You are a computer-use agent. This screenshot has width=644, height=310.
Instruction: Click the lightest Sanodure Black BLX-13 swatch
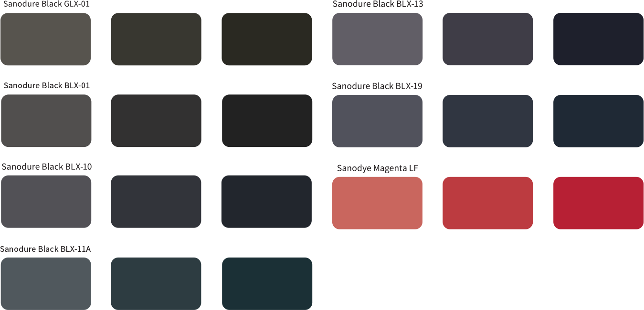click(377, 39)
